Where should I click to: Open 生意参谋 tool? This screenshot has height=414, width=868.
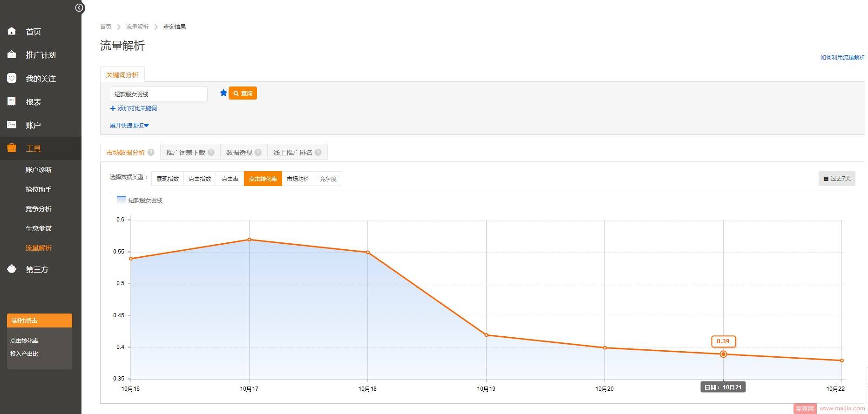click(39, 228)
